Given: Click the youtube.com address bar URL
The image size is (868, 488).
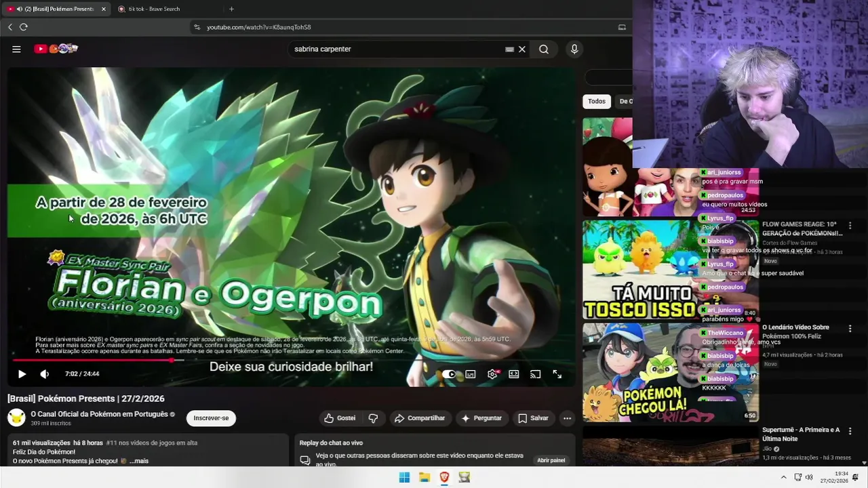Looking at the screenshot, I should click(258, 27).
